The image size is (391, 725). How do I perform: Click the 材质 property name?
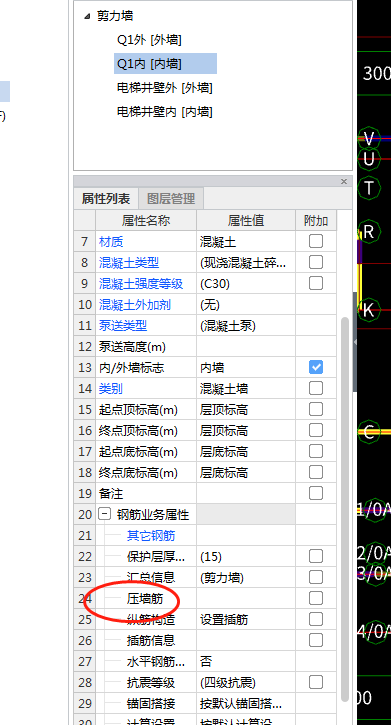[x=110, y=241]
